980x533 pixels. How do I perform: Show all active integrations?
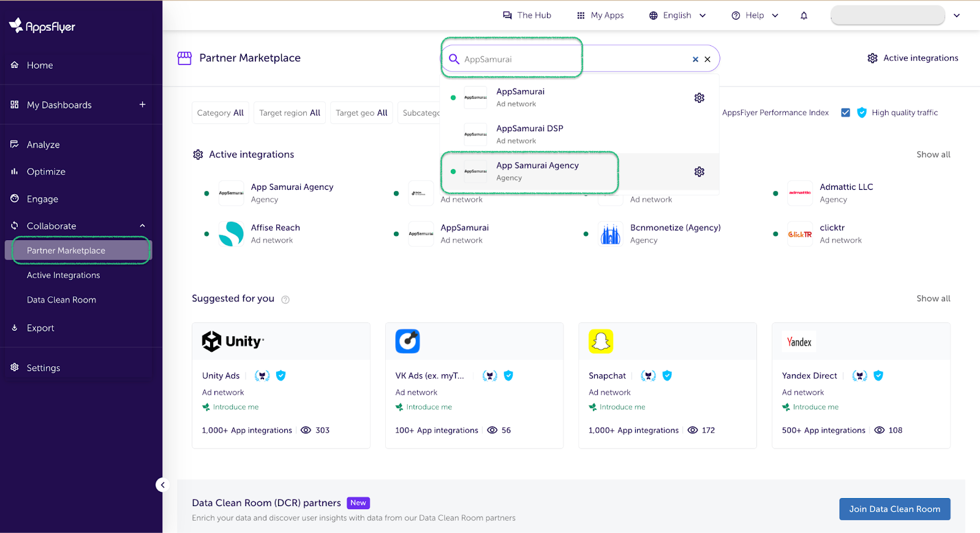coord(933,154)
